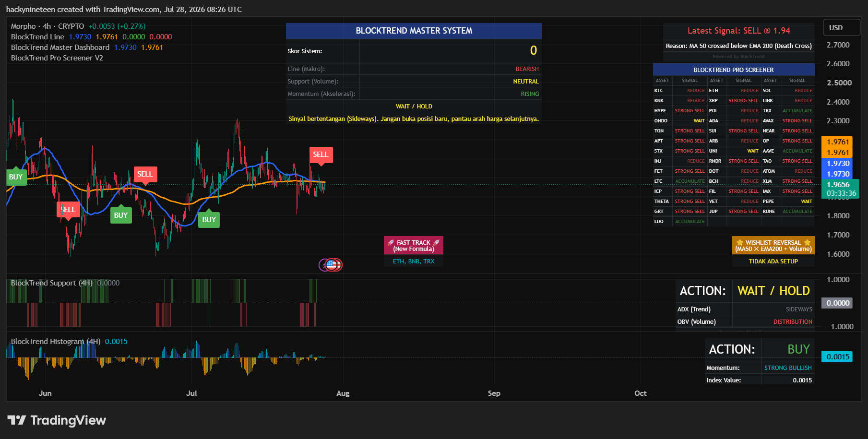Screen dimensions: 868x439
Task: Open the USD currency selector
Action: [842, 27]
